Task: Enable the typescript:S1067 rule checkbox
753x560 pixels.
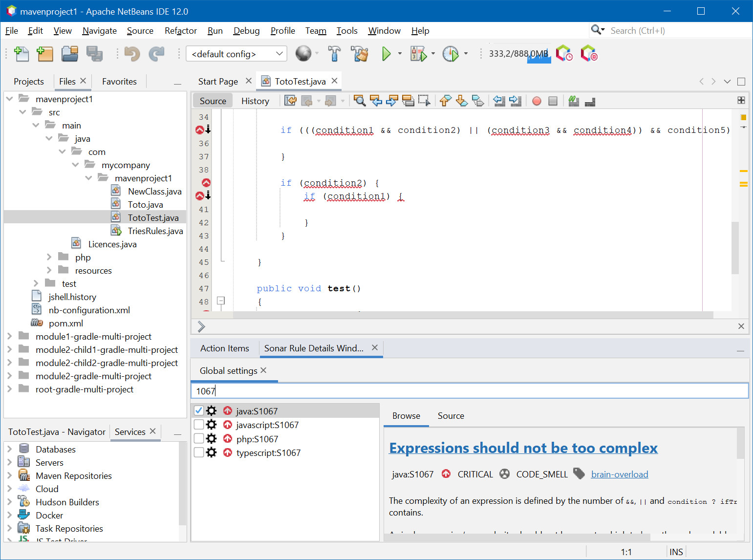Action: tap(199, 452)
